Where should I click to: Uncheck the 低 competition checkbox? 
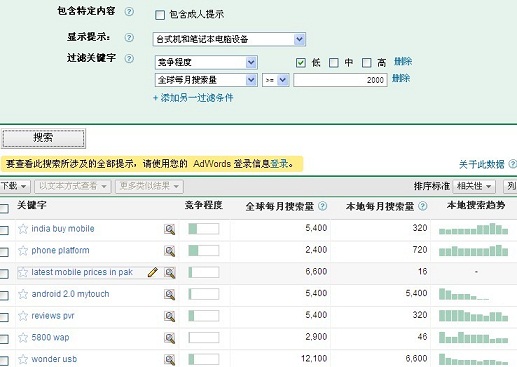coord(301,63)
